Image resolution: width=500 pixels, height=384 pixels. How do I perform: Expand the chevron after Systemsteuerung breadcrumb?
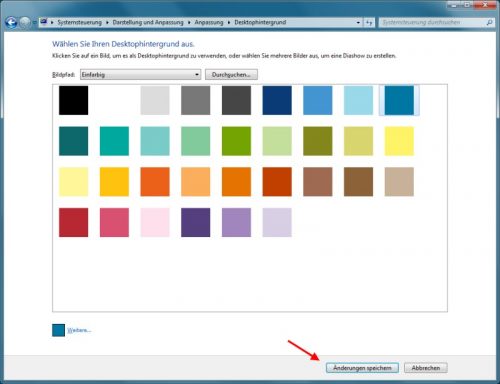(107, 22)
